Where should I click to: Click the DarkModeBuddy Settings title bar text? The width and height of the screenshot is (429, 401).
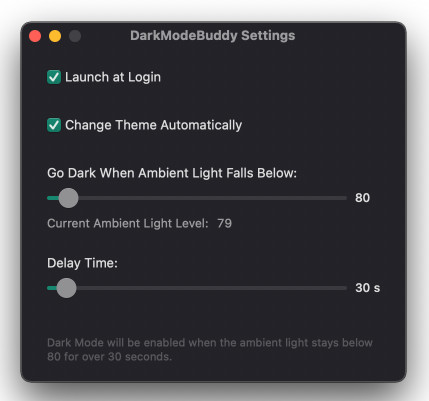coord(213,36)
